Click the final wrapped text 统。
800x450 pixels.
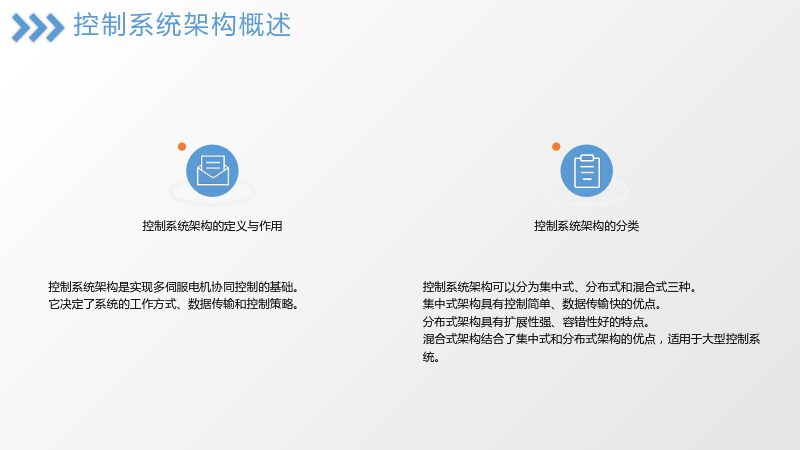431,357
